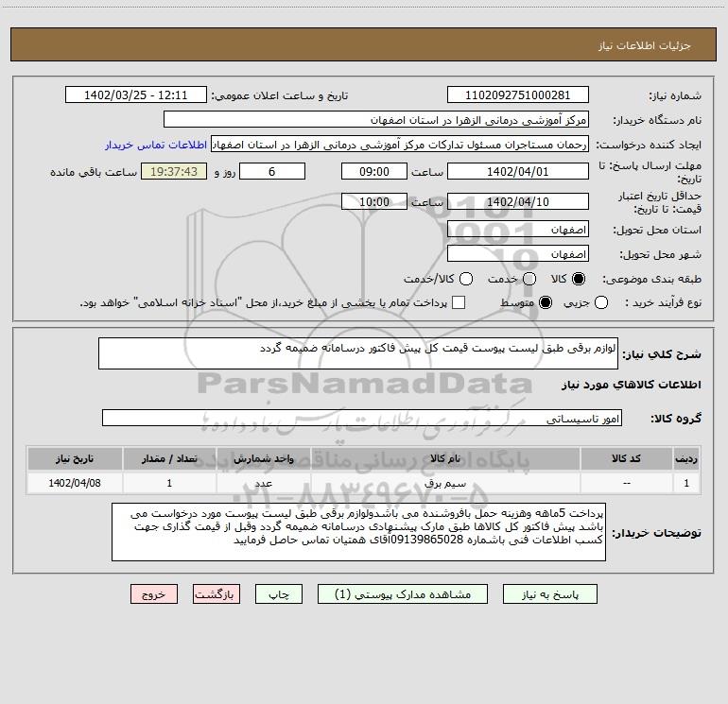This screenshot has width=728, height=704.
Task: Click the 10:00 validity time field
Action: [374, 202]
